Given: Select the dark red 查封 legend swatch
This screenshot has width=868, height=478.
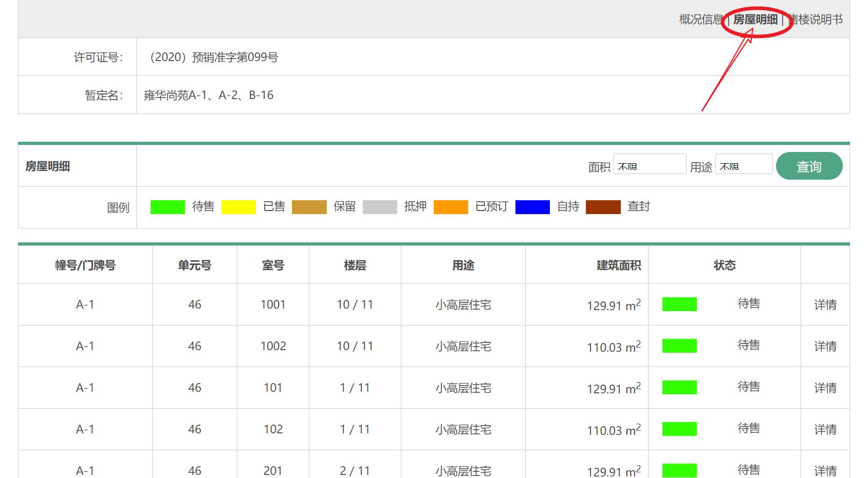Looking at the screenshot, I should click(x=603, y=206).
